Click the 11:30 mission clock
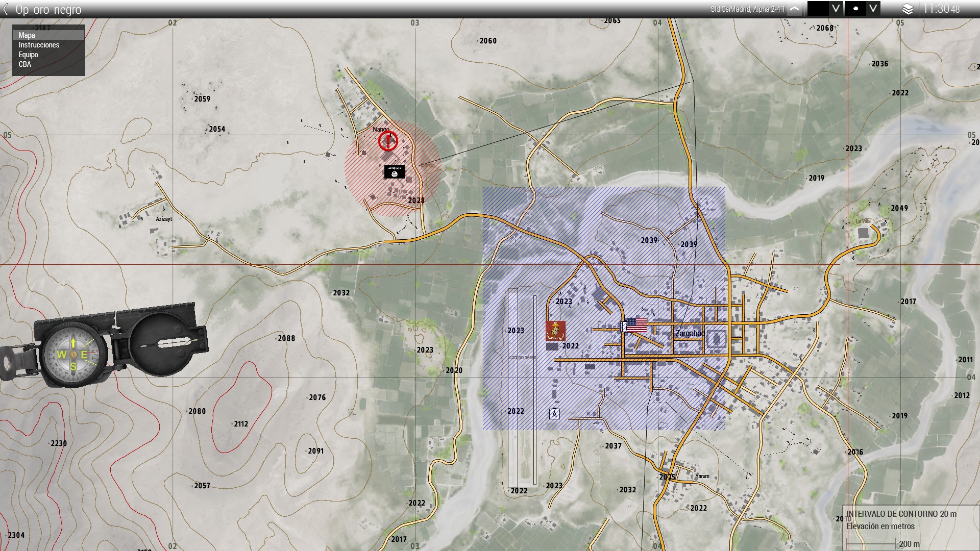 point(941,9)
